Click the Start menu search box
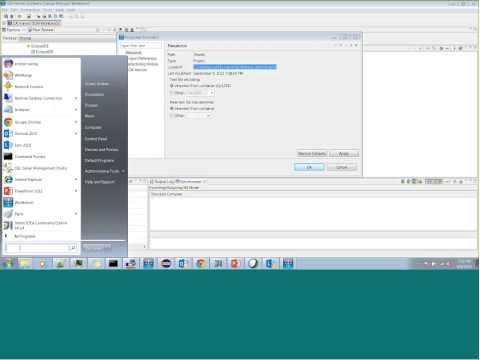This screenshot has height=360, width=480. click(41, 247)
